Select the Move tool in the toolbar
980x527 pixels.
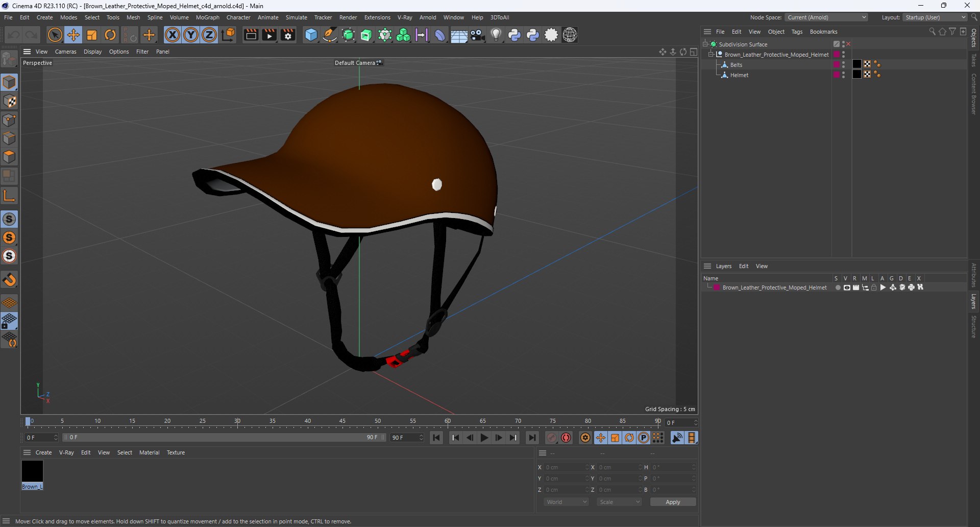pos(73,35)
